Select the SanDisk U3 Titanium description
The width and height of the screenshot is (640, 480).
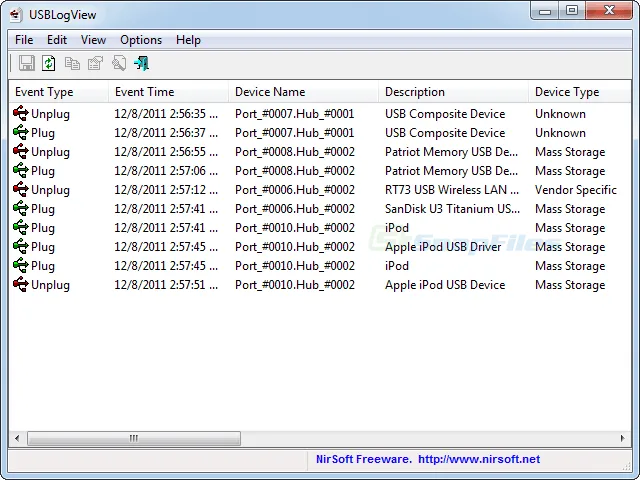(452, 209)
